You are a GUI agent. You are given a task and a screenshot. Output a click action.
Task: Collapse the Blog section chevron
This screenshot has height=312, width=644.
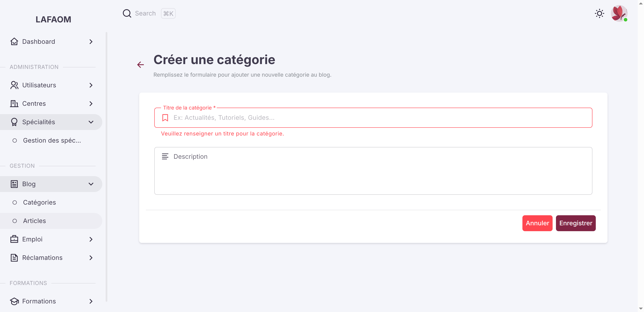[x=91, y=184]
